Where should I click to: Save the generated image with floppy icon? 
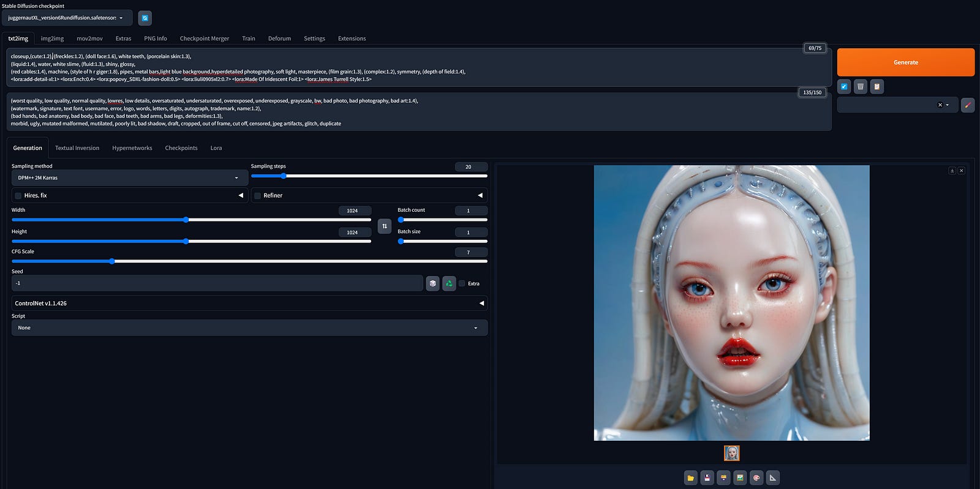coord(707,478)
